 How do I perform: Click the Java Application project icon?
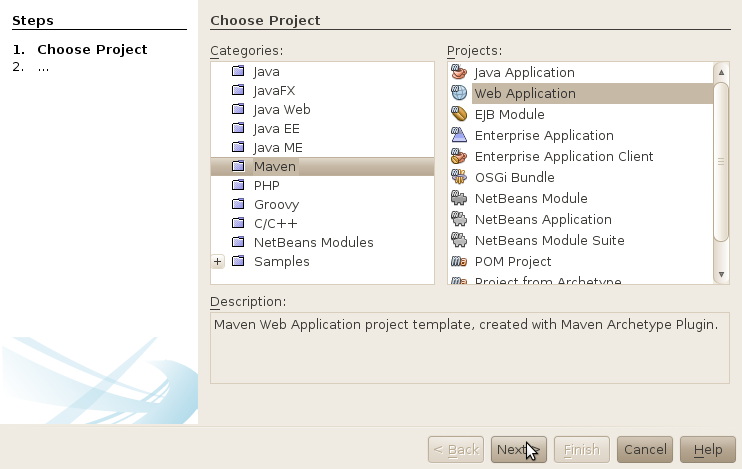[x=459, y=72]
